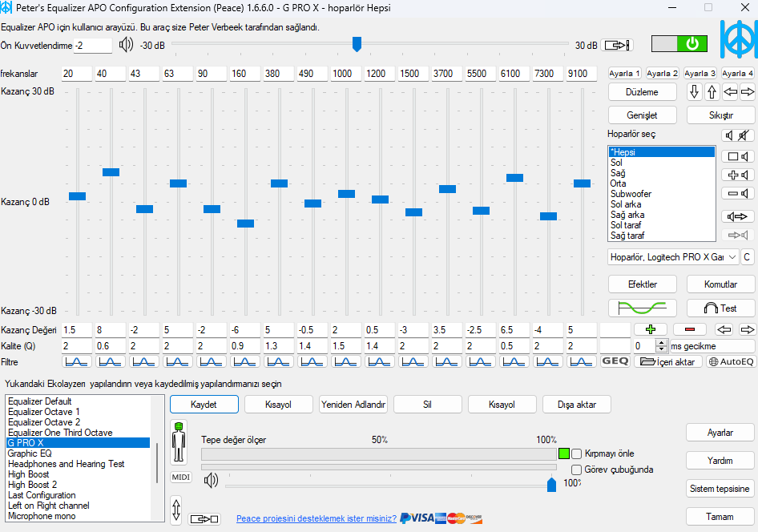
Task: Click the 40 Hz gain slider handle
Action: pyautogui.click(x=111, y=172)
